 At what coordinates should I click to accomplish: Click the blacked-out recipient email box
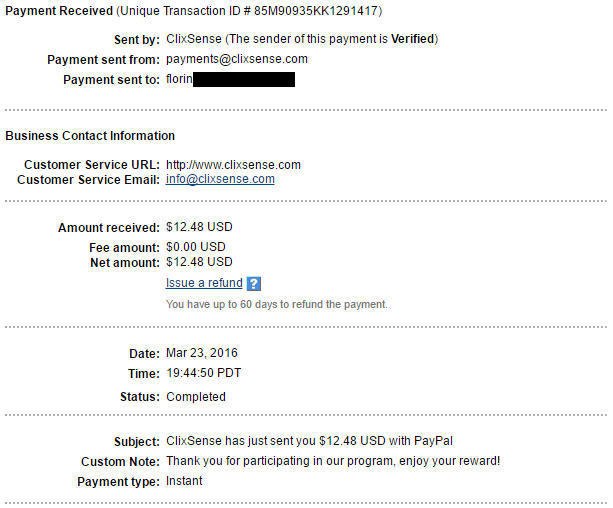243,79
